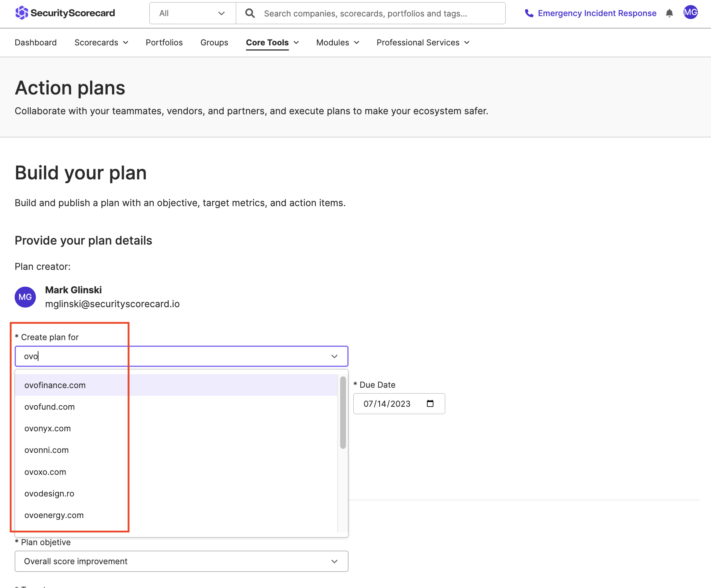This screenshot has width=711, height=588.
Task: Click the phone icon for incident response
Action: (529, 13)
